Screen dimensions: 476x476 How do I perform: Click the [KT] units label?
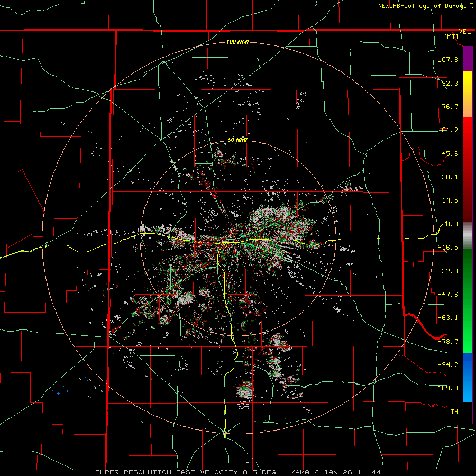coord(452,36)
